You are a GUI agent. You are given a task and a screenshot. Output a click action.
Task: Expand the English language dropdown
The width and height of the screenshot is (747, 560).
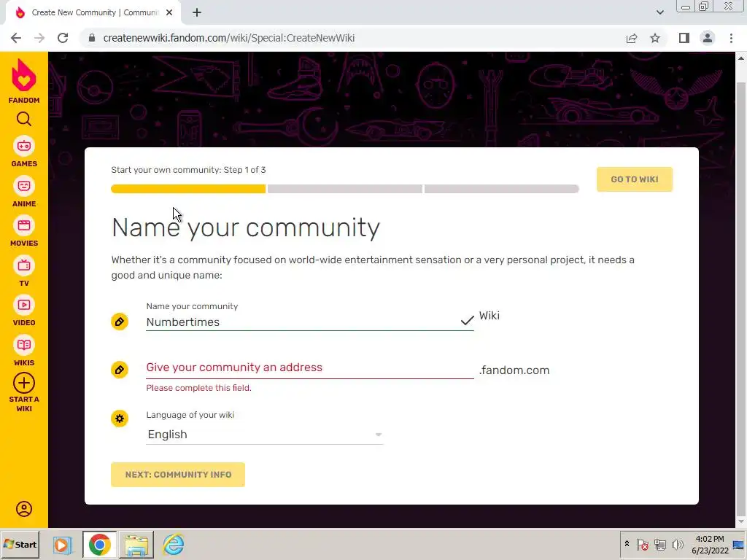(264, 435)
